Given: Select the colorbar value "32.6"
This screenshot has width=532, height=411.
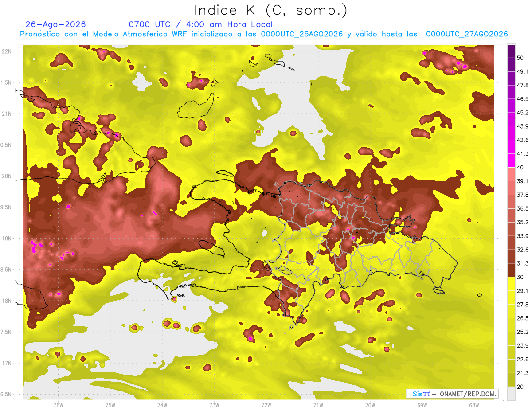Looking at the screenshot, I should pos(522,250).
